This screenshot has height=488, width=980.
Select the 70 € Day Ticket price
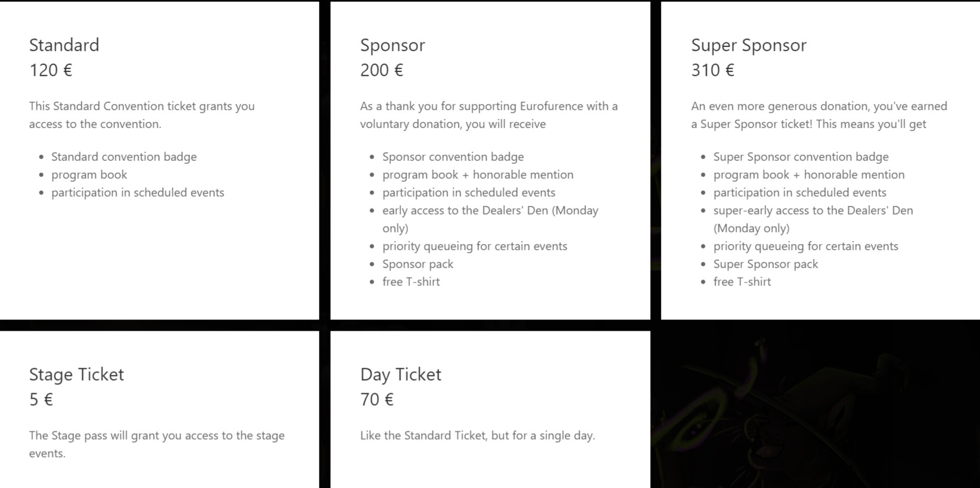(377, 400)
